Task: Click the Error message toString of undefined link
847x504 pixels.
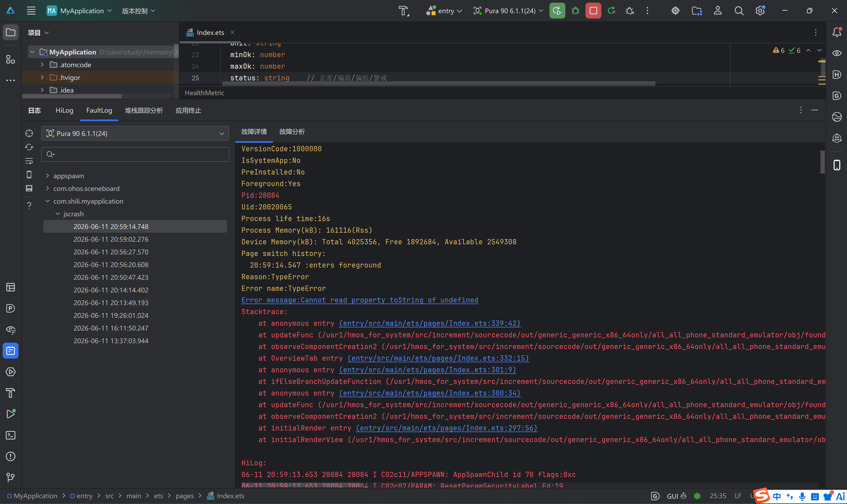Action: point(360,300)
